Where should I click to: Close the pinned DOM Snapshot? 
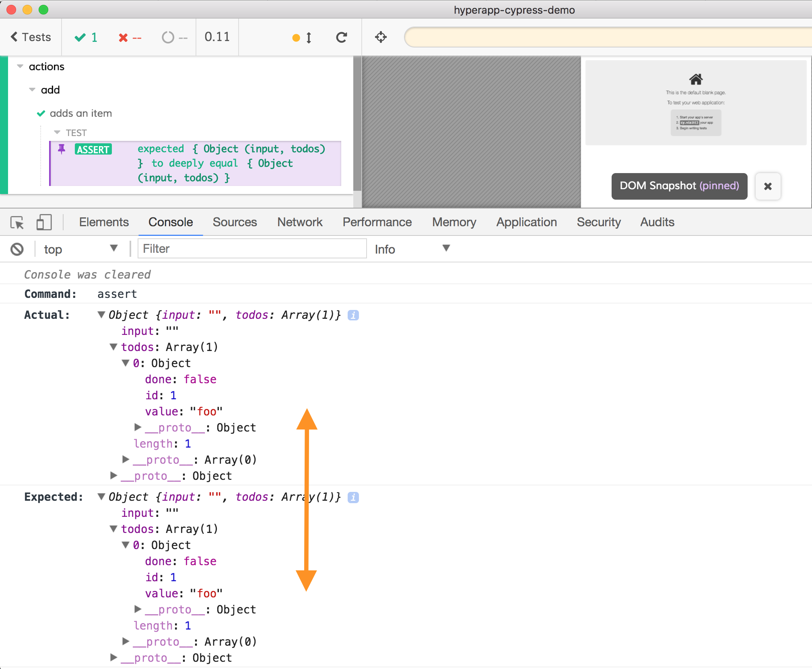767,186
